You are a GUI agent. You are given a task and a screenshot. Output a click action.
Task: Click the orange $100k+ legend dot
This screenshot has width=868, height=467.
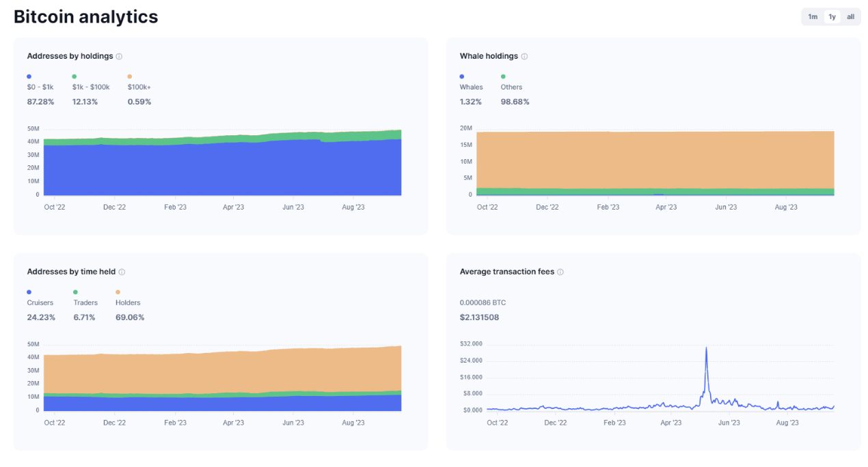[130, 76]
